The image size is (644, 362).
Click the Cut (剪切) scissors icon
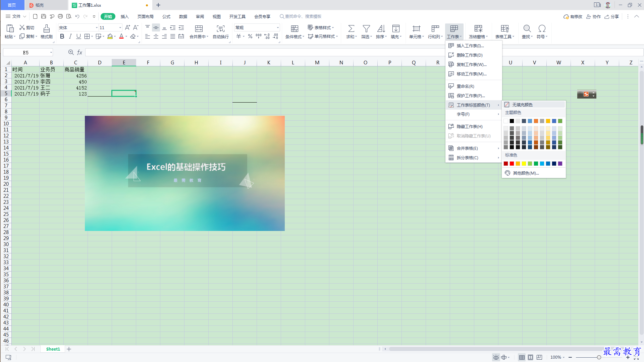coord(22,27)
